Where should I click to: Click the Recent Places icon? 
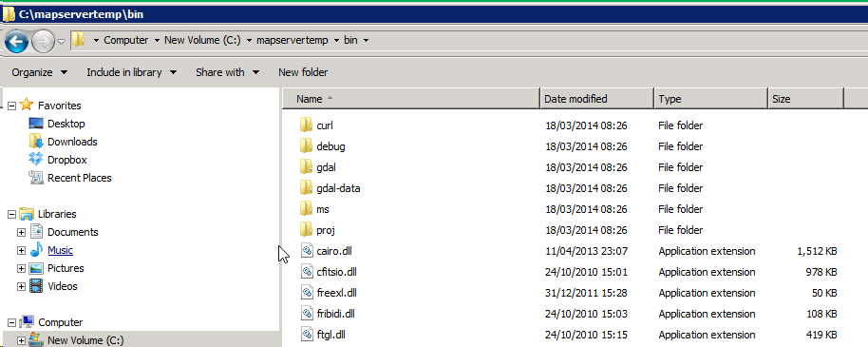coord(35,178)
